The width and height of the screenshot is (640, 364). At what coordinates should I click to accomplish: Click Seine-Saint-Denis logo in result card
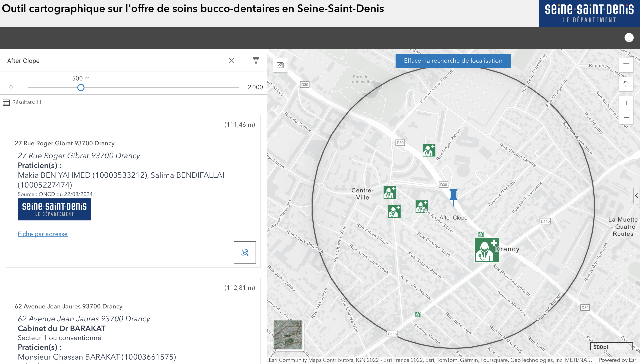(54, 209)
